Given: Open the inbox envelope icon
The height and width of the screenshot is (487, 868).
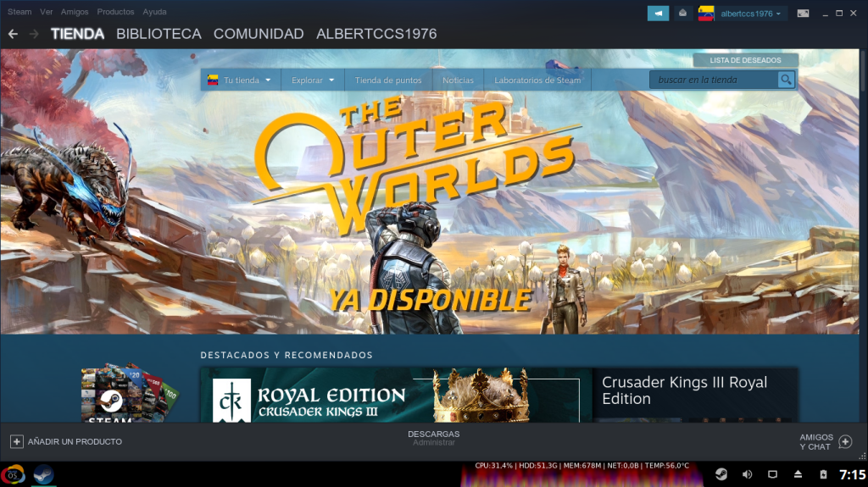Looking at the screenshot, I should pyautogui.click(x=682, y=13).
